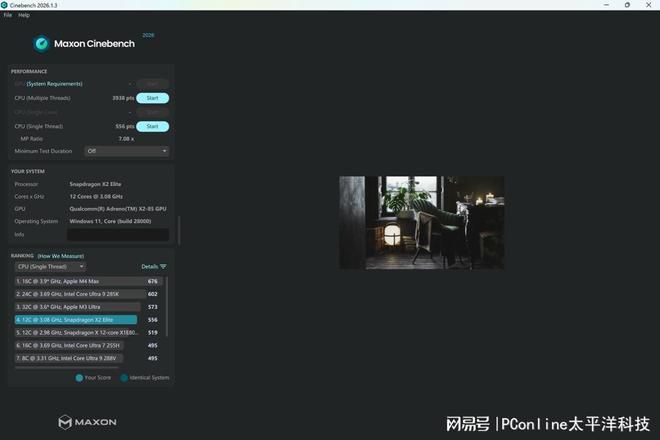Minimize the Cinebench window
The width and height of the screenshot is (660, 440).
click(x=607, y=5)
